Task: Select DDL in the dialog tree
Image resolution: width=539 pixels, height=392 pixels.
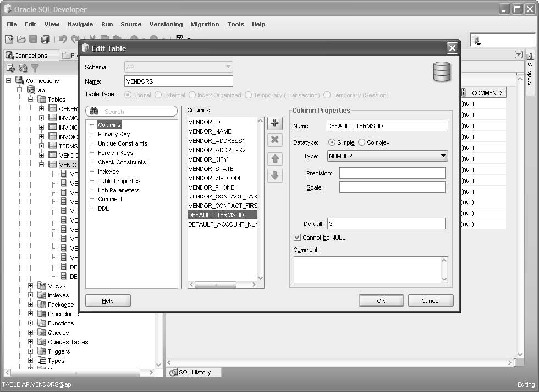Action: pyautogui.click(x=103, y=208)
